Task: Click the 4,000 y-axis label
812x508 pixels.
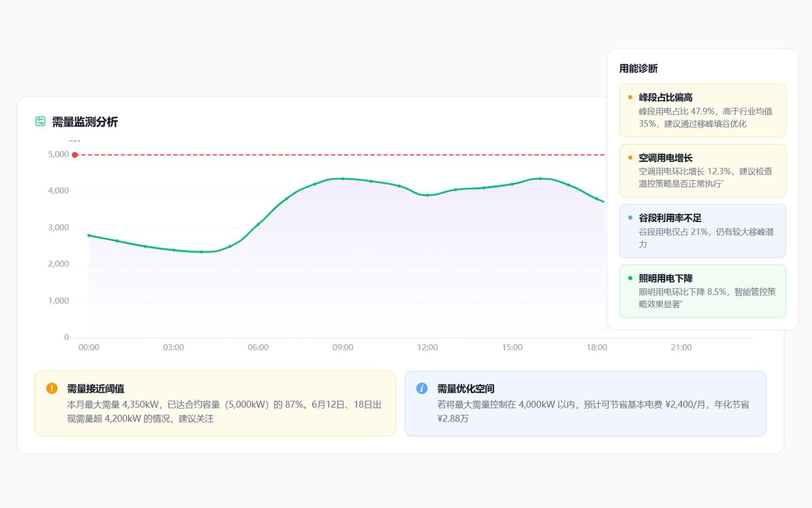Action: tap(58, 191)
